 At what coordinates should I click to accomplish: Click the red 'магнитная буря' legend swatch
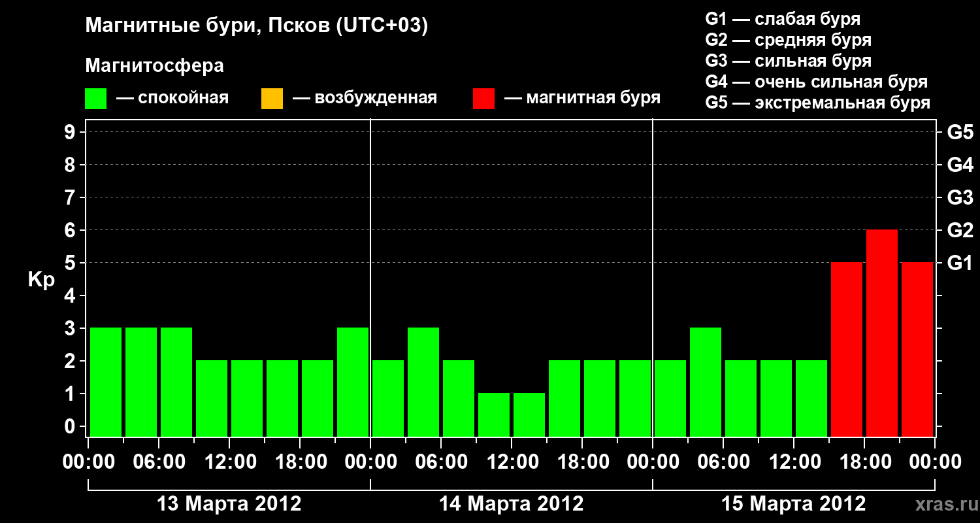pos(484,99)
